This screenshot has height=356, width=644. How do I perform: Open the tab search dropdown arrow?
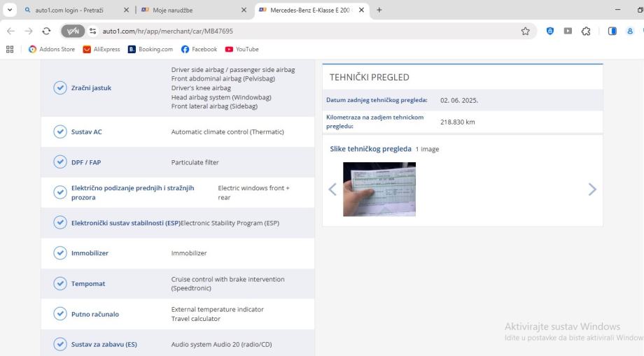[10, 10]
